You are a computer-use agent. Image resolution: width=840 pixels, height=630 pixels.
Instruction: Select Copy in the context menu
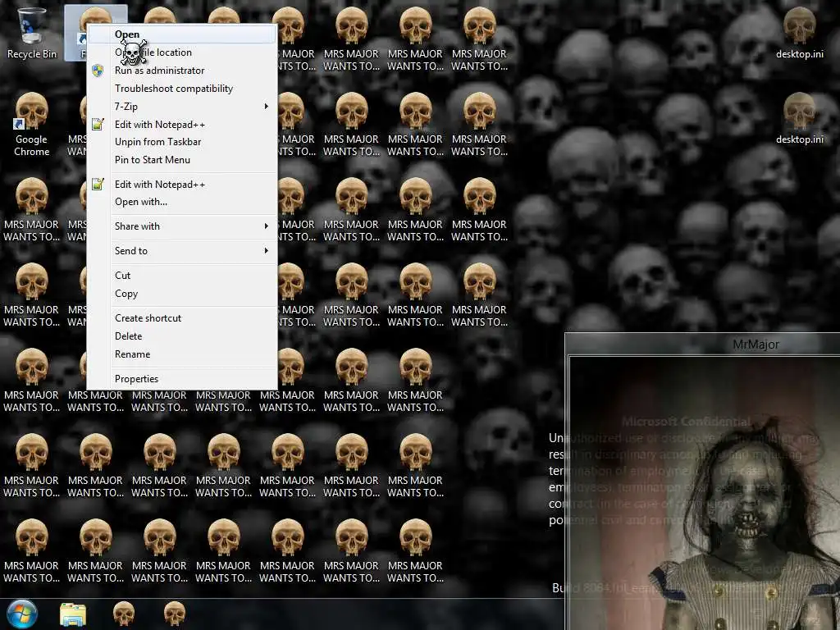click(182, 294)
